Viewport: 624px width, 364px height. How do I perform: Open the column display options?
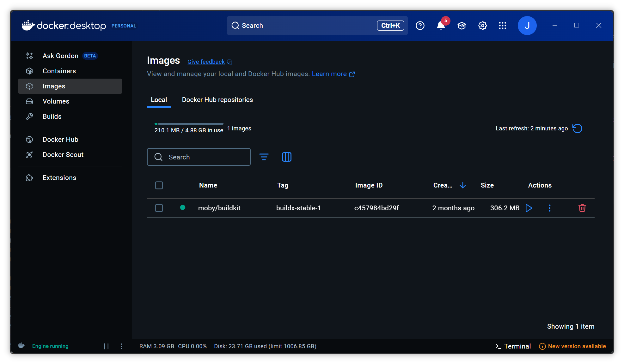tap(286, 157)
